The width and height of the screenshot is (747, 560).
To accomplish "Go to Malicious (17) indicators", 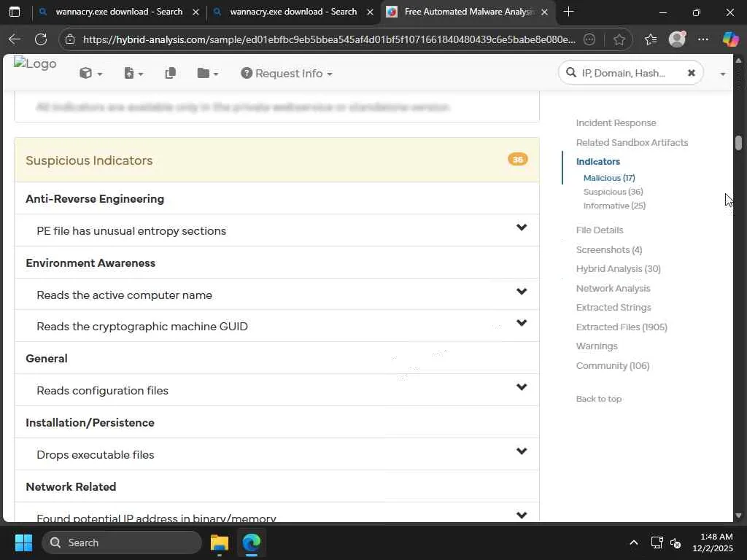I will 609,178.
